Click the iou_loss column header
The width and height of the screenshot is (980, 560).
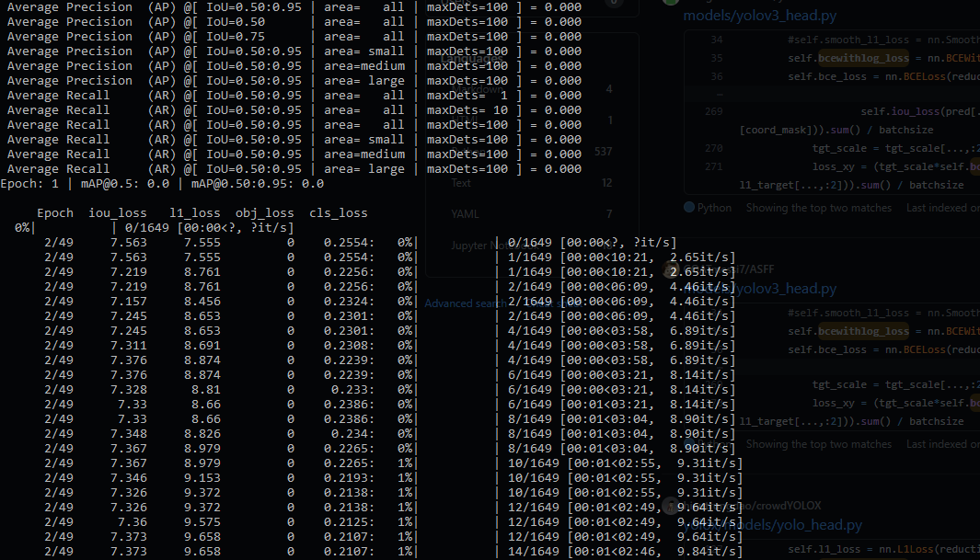118,213
